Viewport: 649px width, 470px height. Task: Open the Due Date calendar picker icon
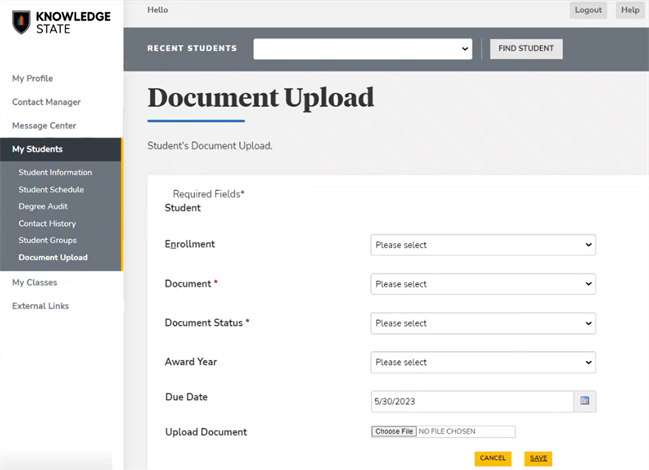coord(585,401)
